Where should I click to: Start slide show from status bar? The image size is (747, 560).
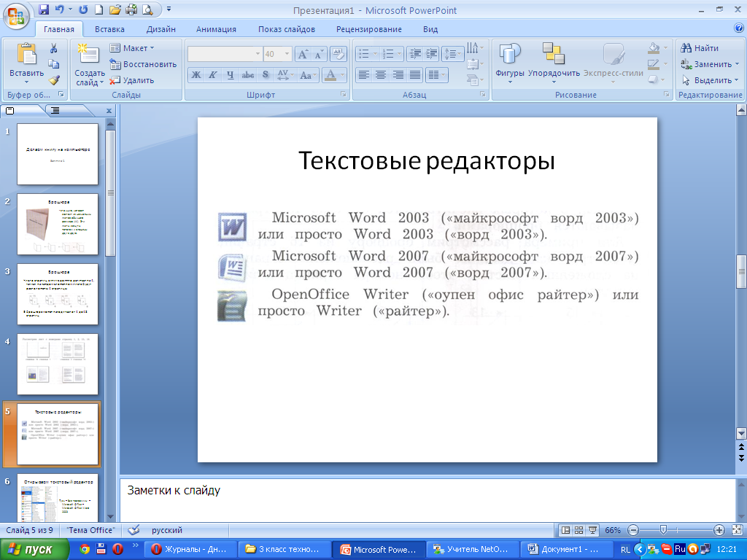pos(592,530)
